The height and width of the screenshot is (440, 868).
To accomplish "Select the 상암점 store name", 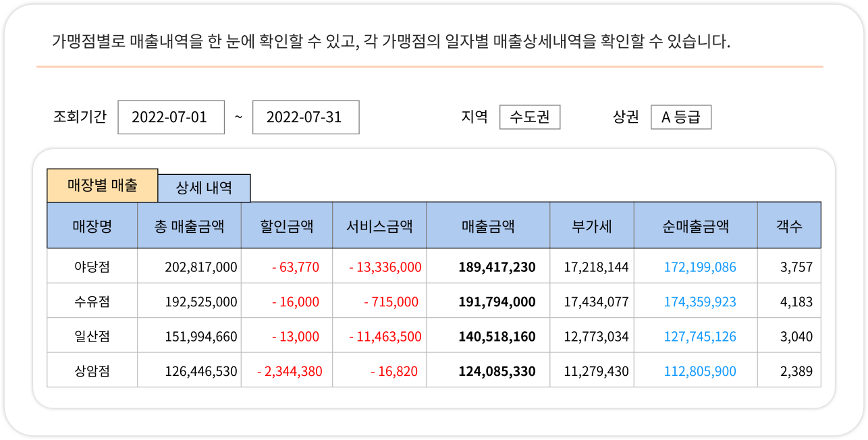I will click(91, 370).
